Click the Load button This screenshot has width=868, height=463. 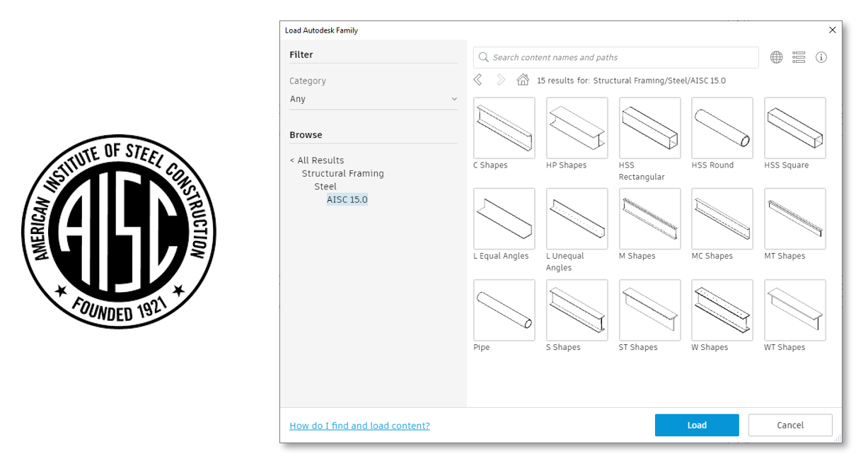tap(697, 425)
